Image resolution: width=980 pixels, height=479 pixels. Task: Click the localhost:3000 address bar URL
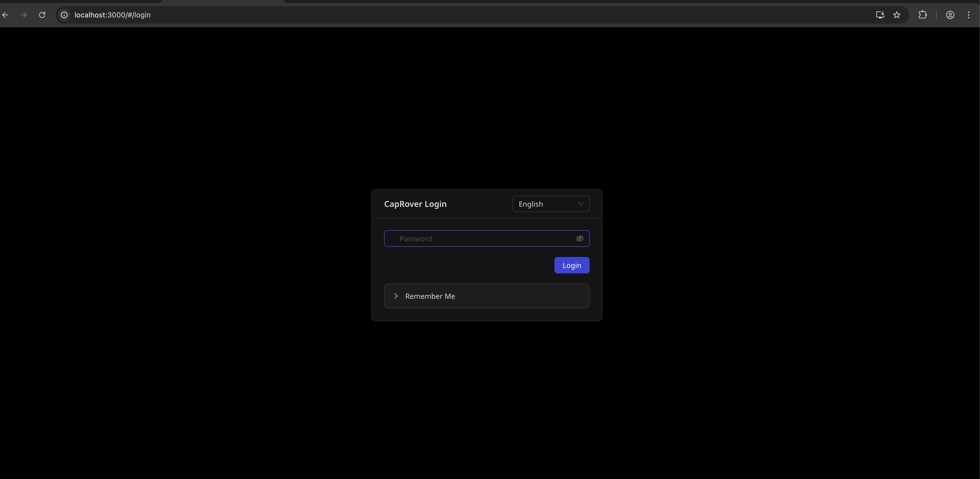pos(112,15)
